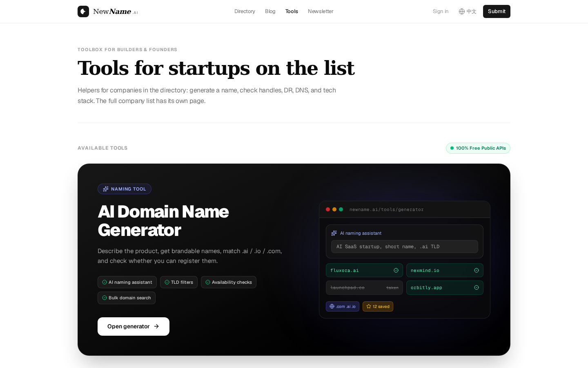Click the star icon in 12 saved badge
Viewport: 588px width, 368px height.
[x=369, y=306]
